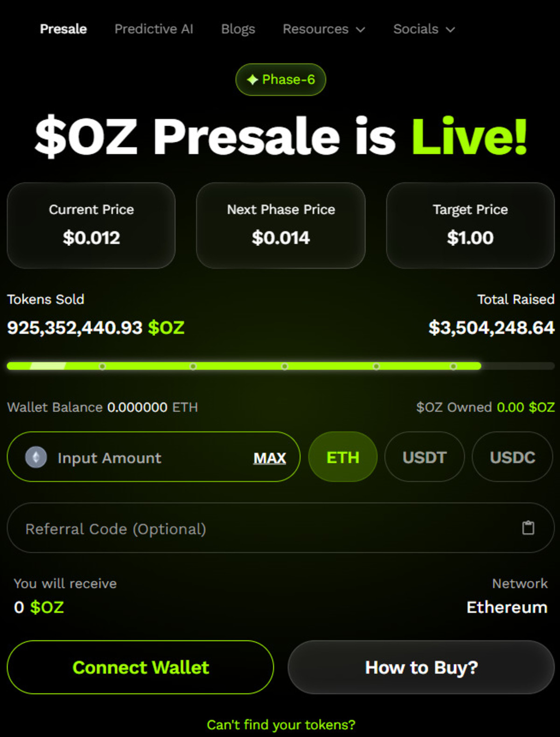
Task: Expand the Resources dropdown menu
Action: pos(323,29)
